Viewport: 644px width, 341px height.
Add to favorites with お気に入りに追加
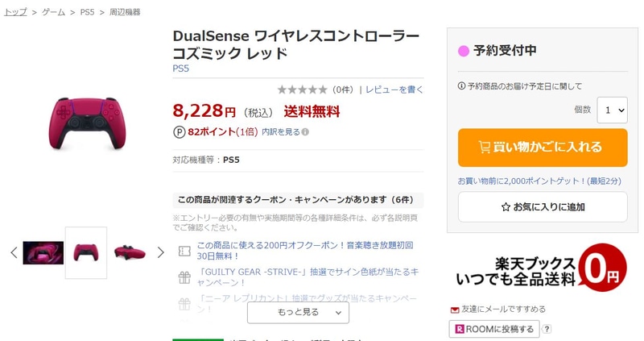tap(542, 207)
